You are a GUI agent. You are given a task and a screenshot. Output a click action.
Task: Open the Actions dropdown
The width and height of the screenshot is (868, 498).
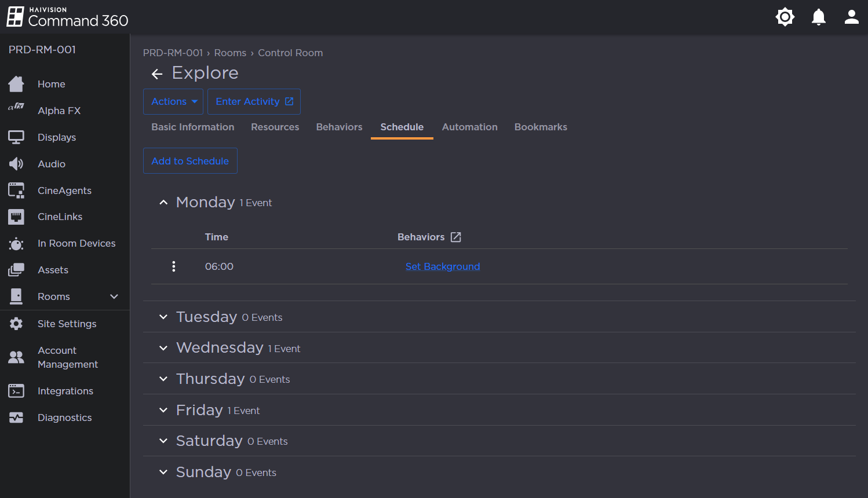pyautogui.click(x=173, y=101)
